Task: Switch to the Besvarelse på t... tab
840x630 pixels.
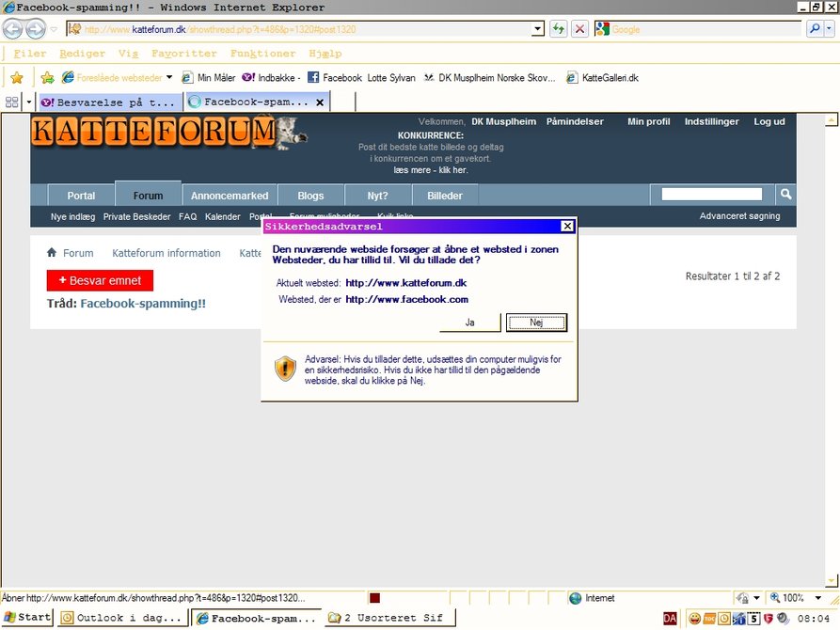Action: 109,102
